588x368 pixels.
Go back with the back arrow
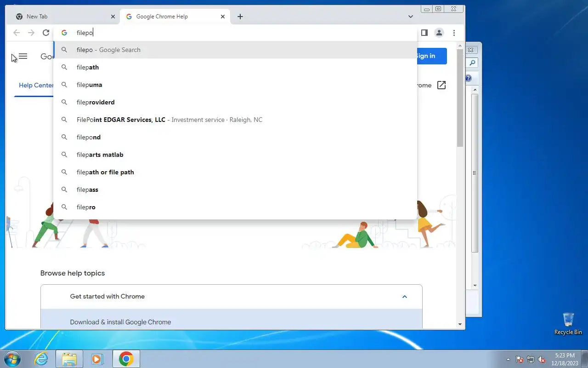(17, 33)
